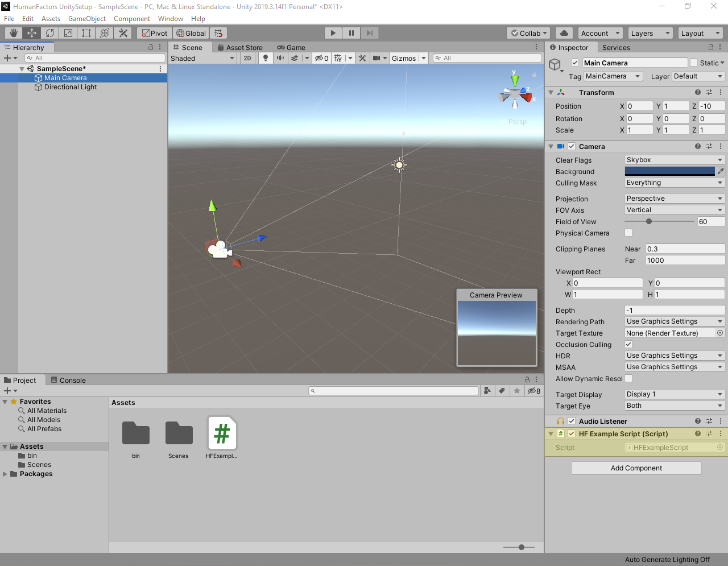This screenshot has width=728, height=566.
Task: Open scene component tools icon
Action: tap(362, 58)
